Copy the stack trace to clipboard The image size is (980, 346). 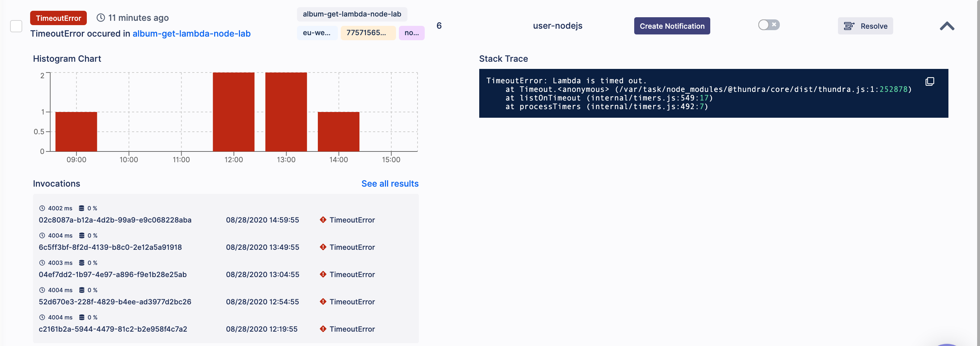coord(929,81)
